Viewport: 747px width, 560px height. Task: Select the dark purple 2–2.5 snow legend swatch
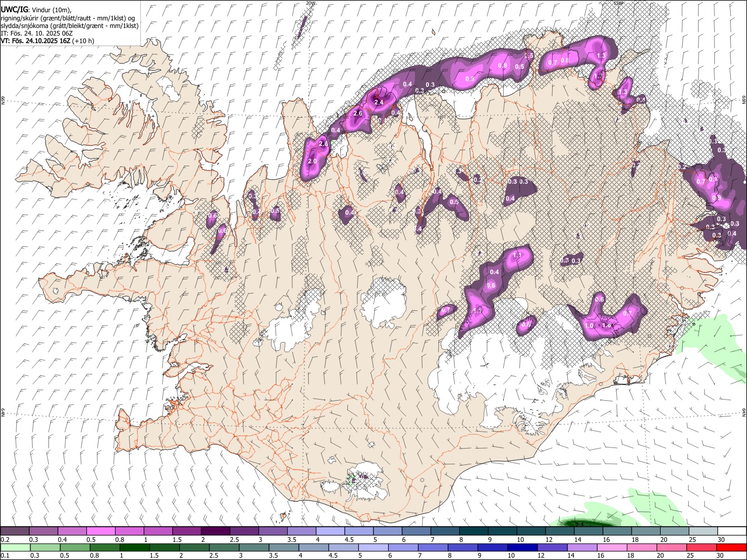coord(215,531)
